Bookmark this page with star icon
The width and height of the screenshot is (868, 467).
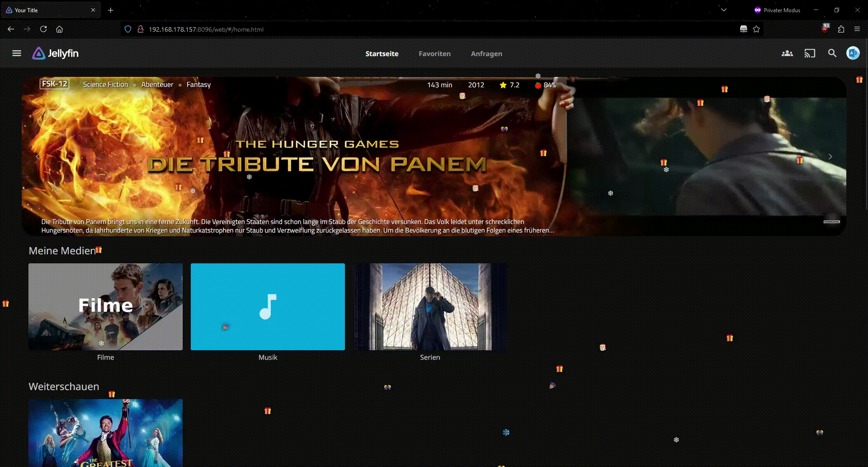pyautogui.click(x=756, y=29)
